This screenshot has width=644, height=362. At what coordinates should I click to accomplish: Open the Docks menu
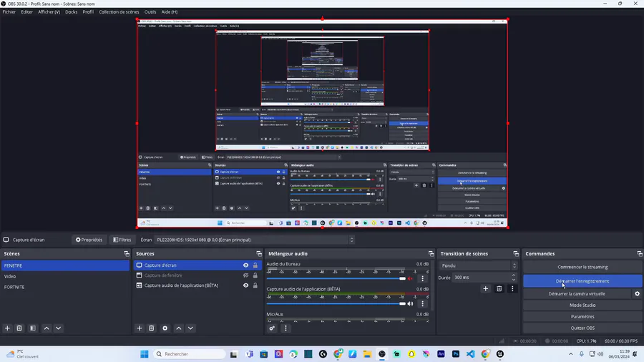point(71,12)
